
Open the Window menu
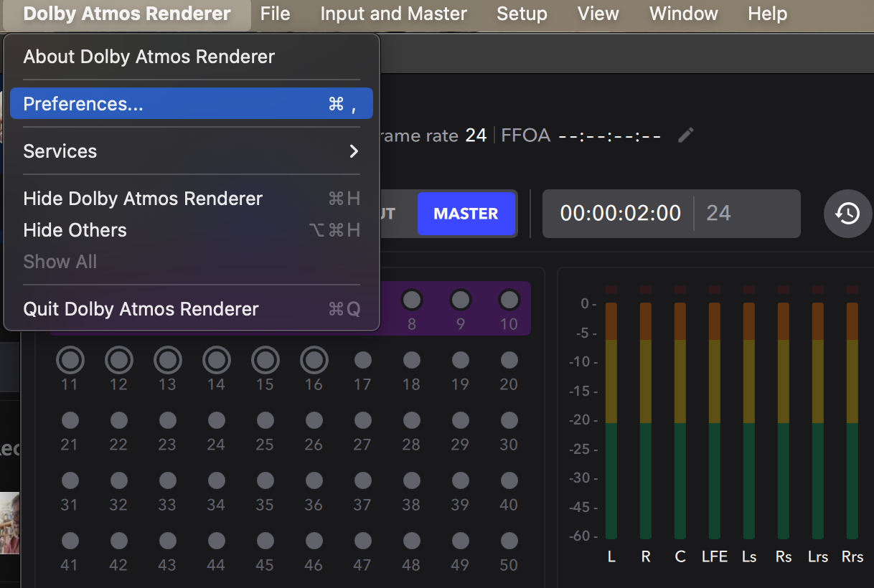[x=684, y=14]
